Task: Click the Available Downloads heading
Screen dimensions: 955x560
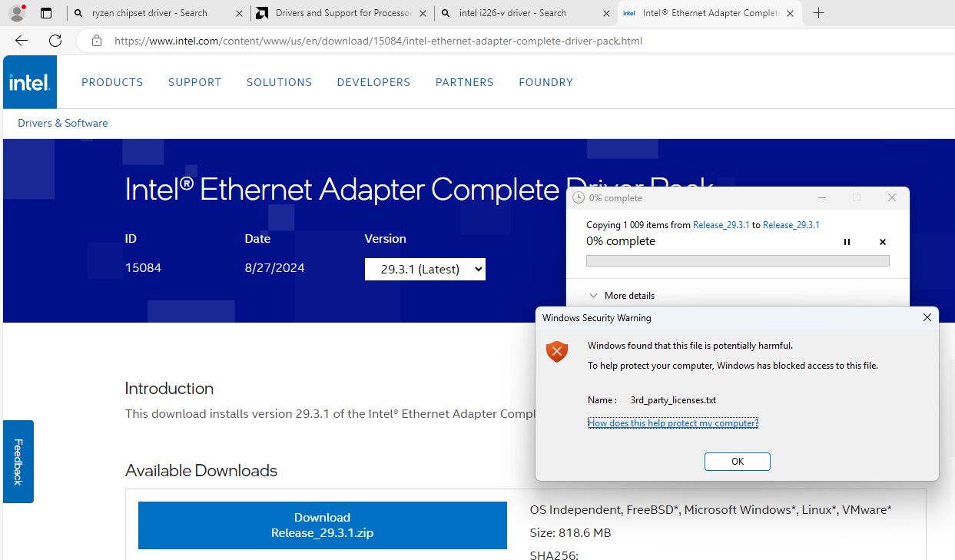Action: point(201,471)
